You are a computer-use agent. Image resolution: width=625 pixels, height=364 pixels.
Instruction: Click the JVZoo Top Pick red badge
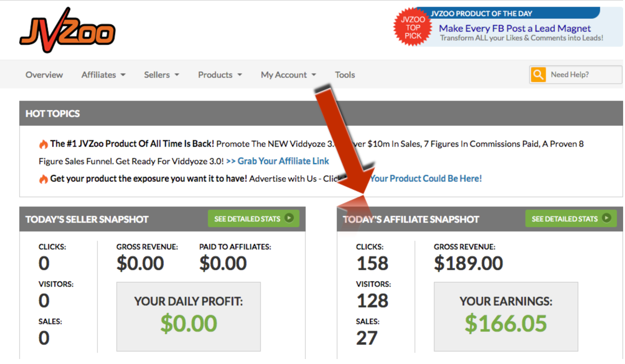click(x=413, y=27)
